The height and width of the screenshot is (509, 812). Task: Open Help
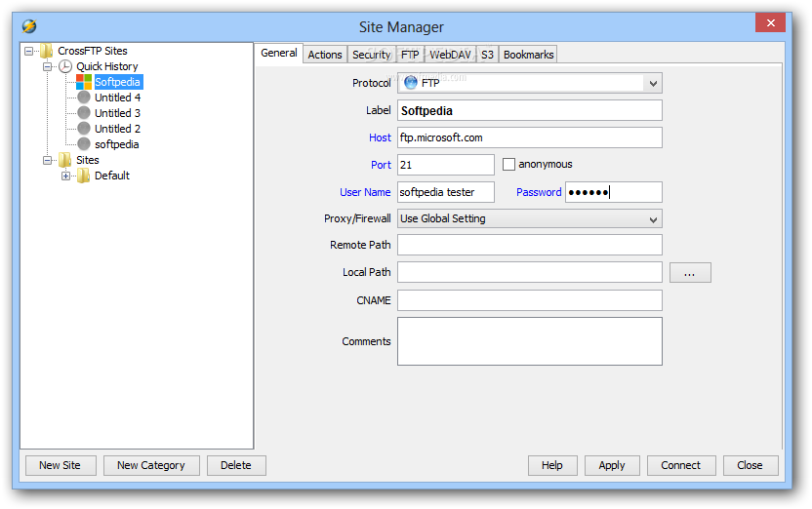coord(552,465)
